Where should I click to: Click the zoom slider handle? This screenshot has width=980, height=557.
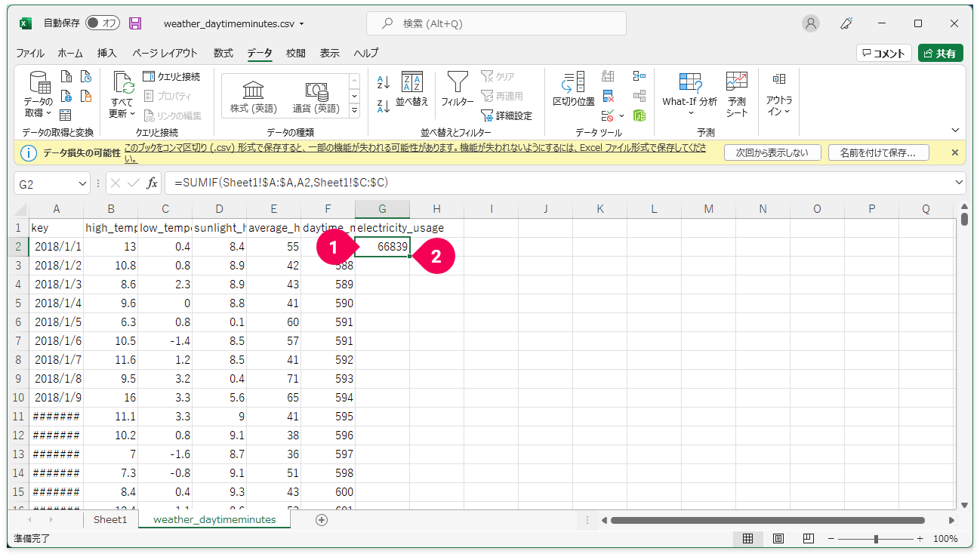coord(876,539)
